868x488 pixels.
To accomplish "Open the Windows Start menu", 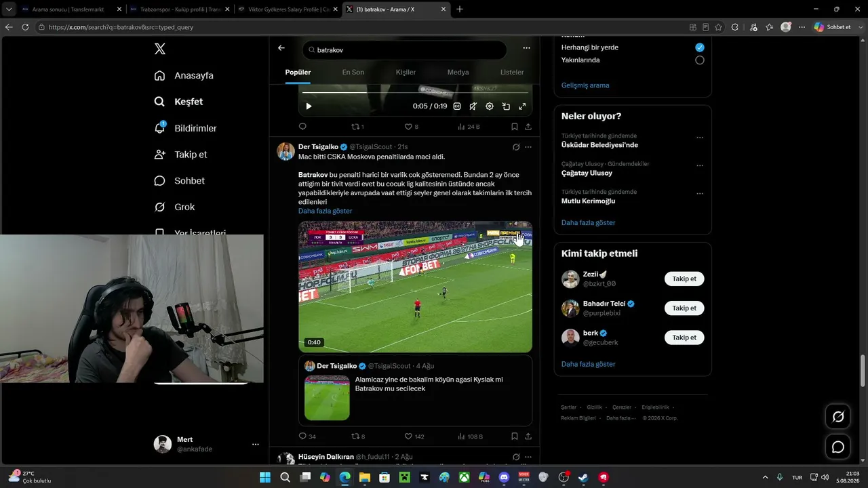I will (x=265, y=477).
